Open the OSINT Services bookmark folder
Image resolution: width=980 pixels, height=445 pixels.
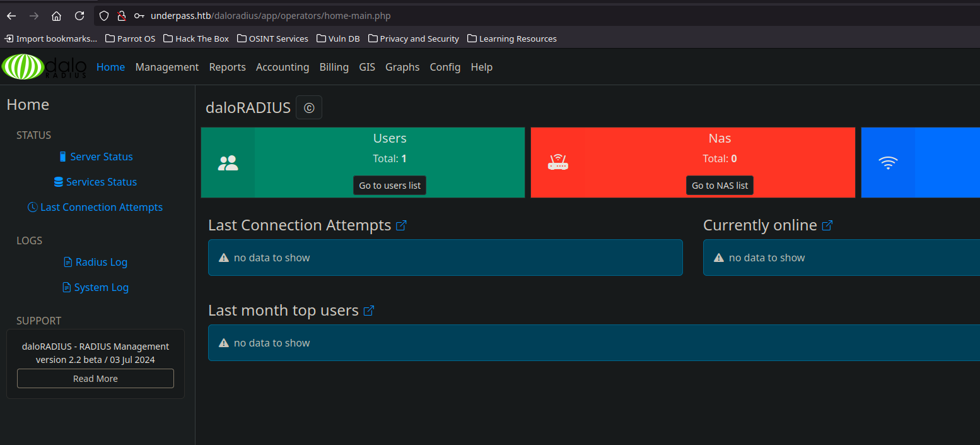pos(272,39)
